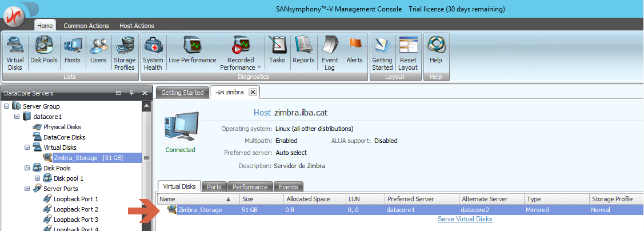Collapse the Server Group tree node
644x231 pixels.
click(7, 106)
